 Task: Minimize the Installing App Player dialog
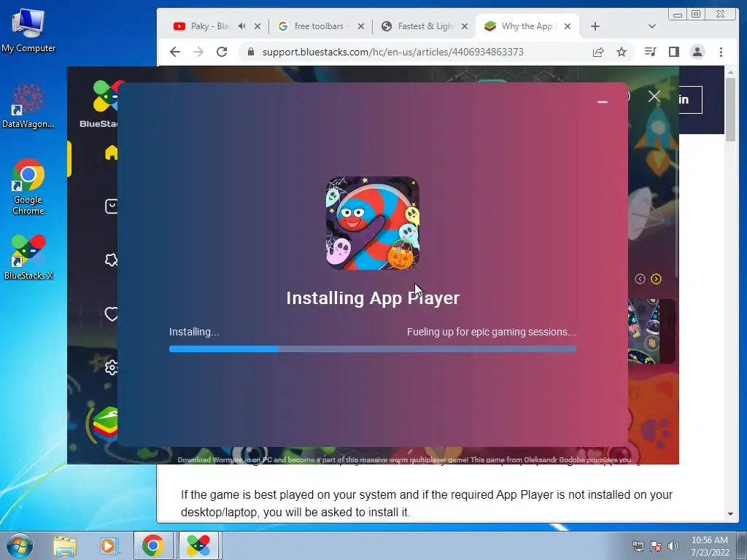(x=602, y=102)
